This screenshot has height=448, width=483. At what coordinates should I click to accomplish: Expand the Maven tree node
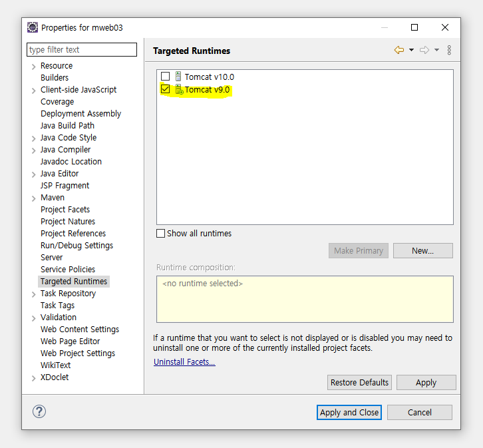(33, 199)
